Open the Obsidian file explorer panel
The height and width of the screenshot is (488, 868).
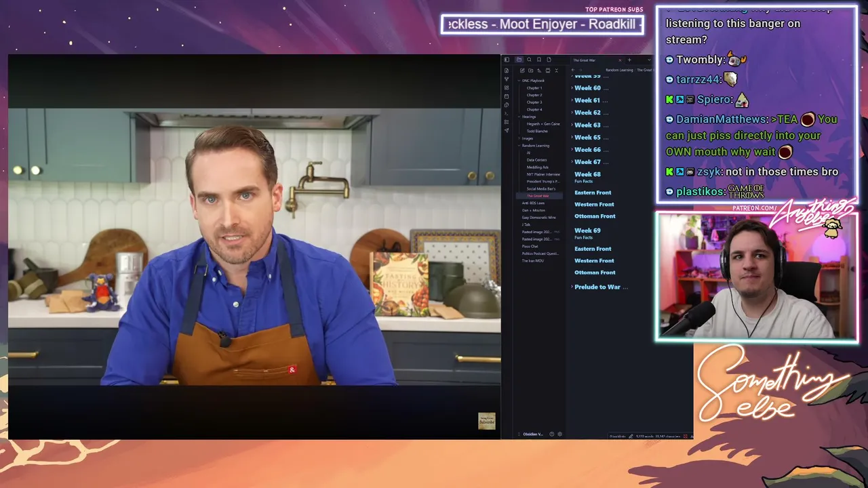[x=519, y=60]
